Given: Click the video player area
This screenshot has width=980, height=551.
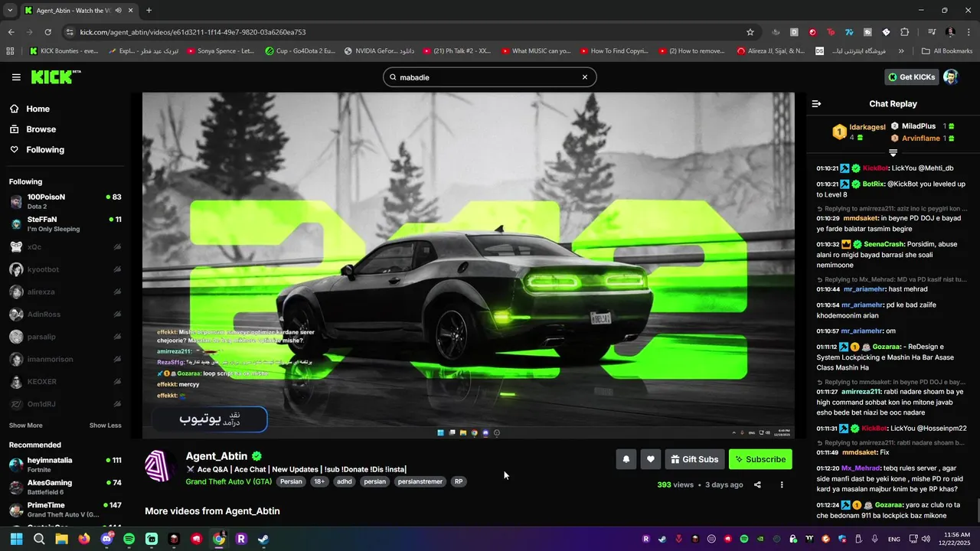Looking at the screenshot, I should (469, 266).
